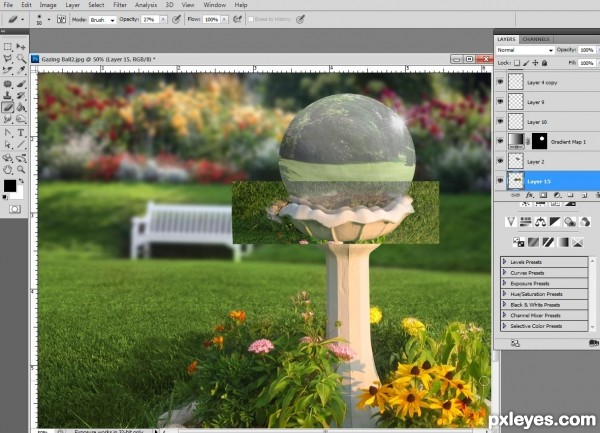Select the Lasso tool
Viewport: 600px width, 433px height.
[x=8, y=59]
